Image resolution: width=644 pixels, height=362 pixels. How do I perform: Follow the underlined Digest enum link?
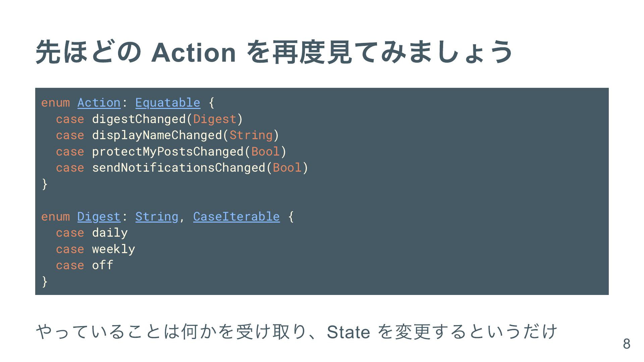(99, 217)
